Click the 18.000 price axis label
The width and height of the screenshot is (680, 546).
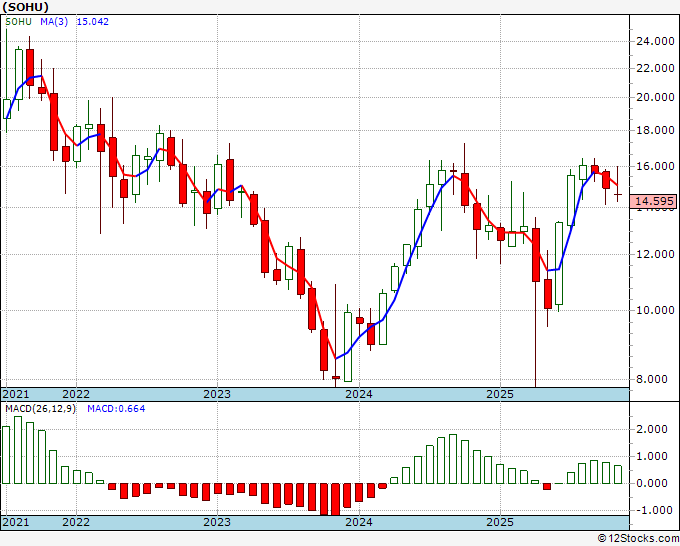coord(655,130)
